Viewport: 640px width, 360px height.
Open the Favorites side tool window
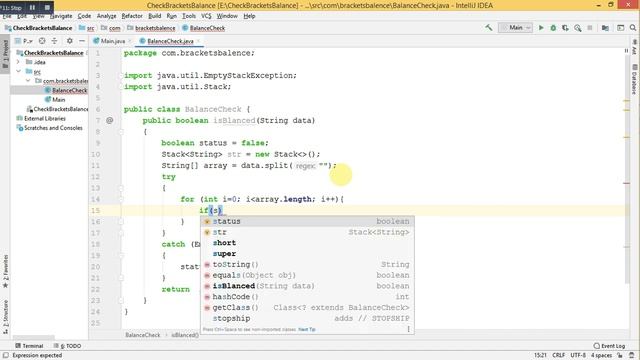click(5, 271)
